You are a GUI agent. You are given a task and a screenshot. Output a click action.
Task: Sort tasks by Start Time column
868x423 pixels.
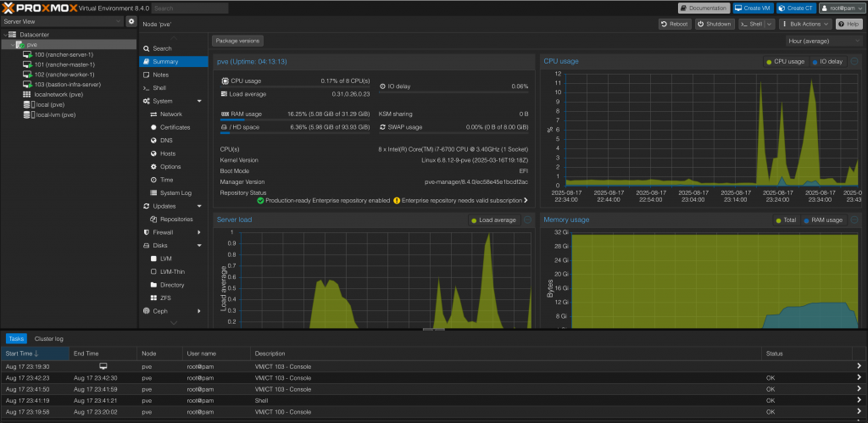(35, 353)
